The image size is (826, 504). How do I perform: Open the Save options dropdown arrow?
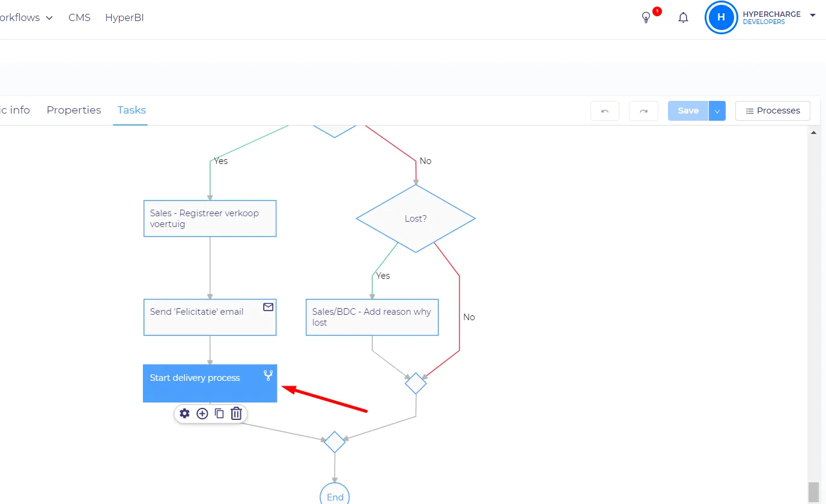717,111
